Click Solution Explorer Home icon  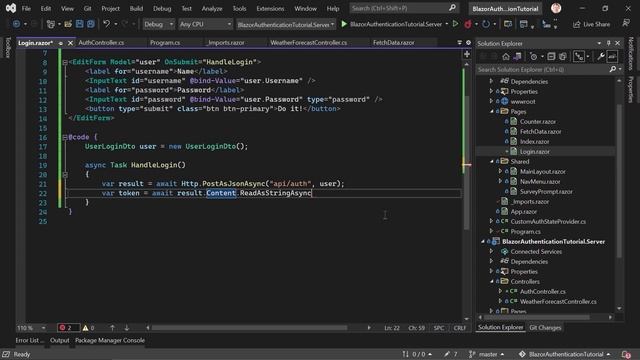click(x=506, y=57)
